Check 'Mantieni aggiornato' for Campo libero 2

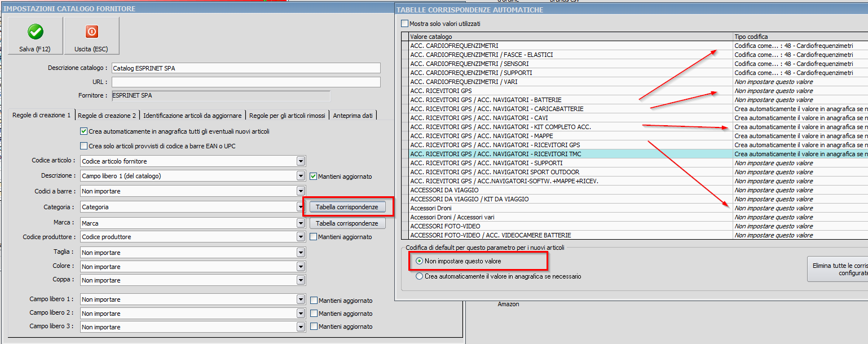point(314,314)
